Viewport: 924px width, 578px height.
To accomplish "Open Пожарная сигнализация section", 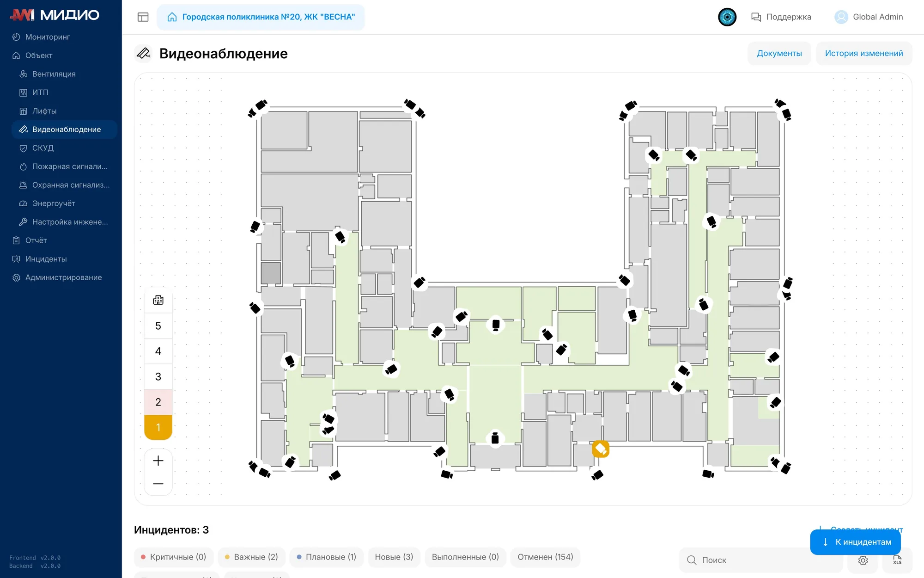I will (65, 166).
